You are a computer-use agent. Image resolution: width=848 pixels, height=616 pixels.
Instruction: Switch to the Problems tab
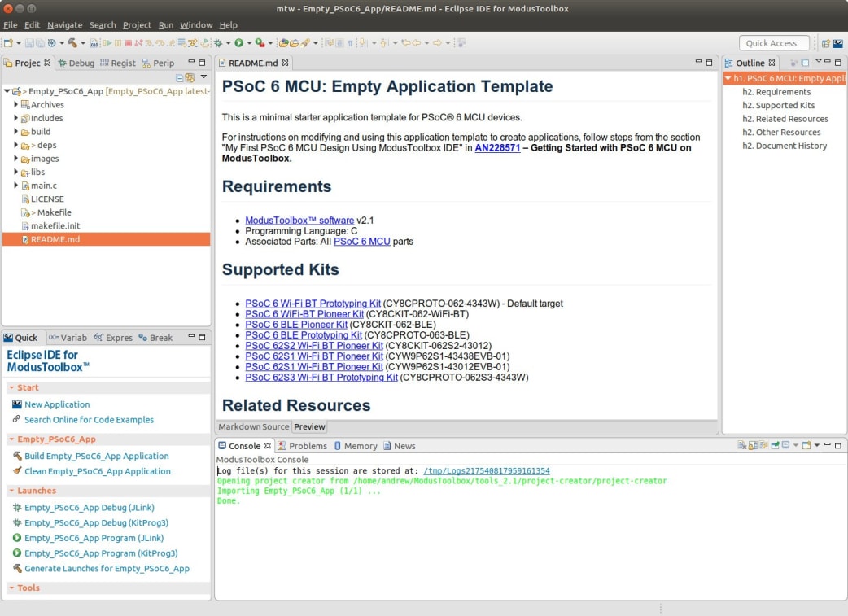(x=302, y=446)
